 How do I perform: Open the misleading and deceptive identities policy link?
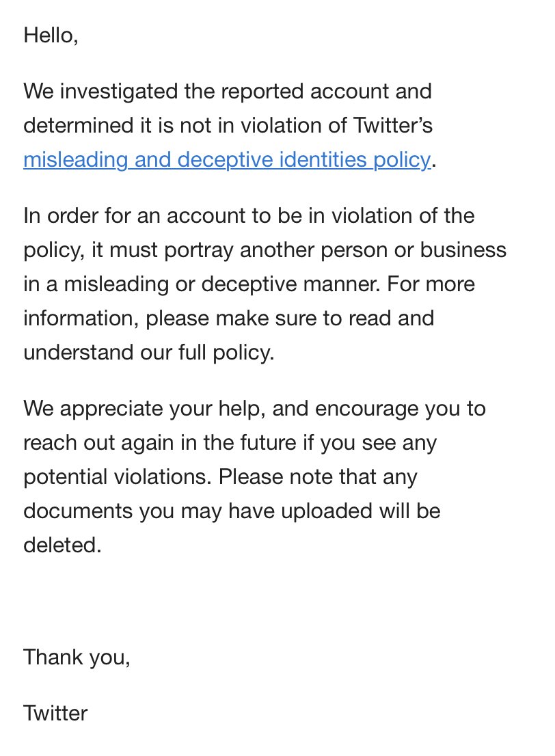[227, 160]
